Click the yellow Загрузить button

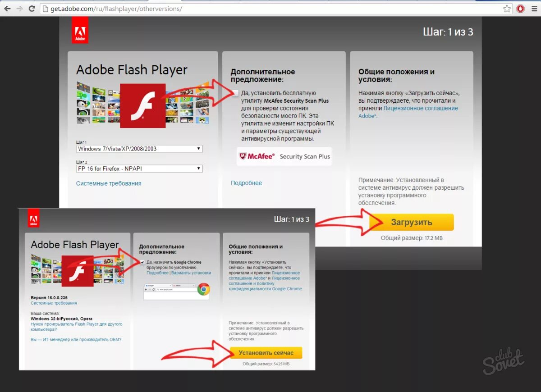(x=411, y=222)
